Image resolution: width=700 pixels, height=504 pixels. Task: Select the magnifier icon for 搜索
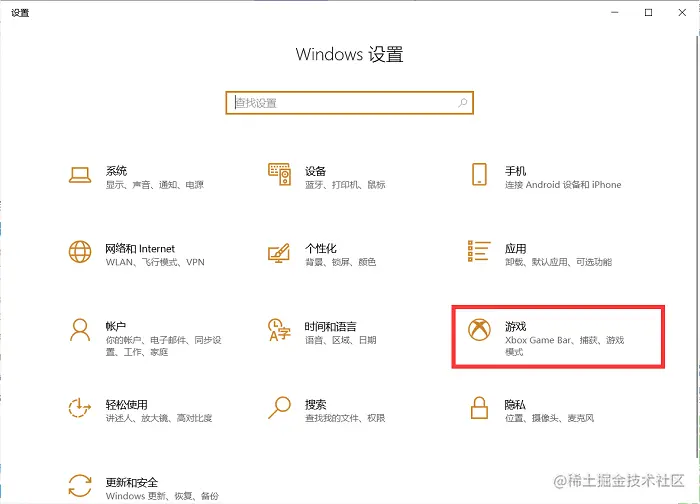[x=279, y=408]
